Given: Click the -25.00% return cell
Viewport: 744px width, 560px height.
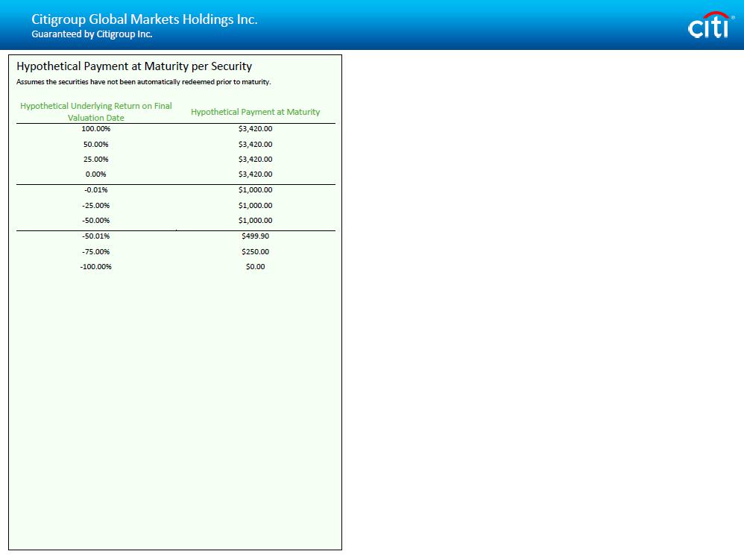Looking at the screenshot, I should [96, 206].
